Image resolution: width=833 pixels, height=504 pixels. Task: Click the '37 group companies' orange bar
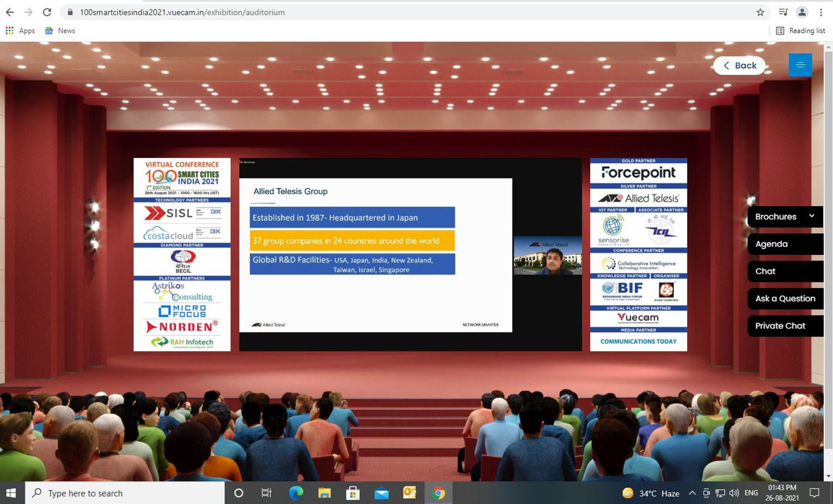(x=352, y=240)
